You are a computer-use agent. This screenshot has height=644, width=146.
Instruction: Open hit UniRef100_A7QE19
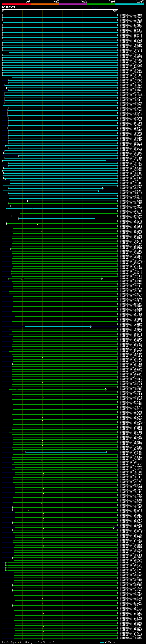point(131,37)
